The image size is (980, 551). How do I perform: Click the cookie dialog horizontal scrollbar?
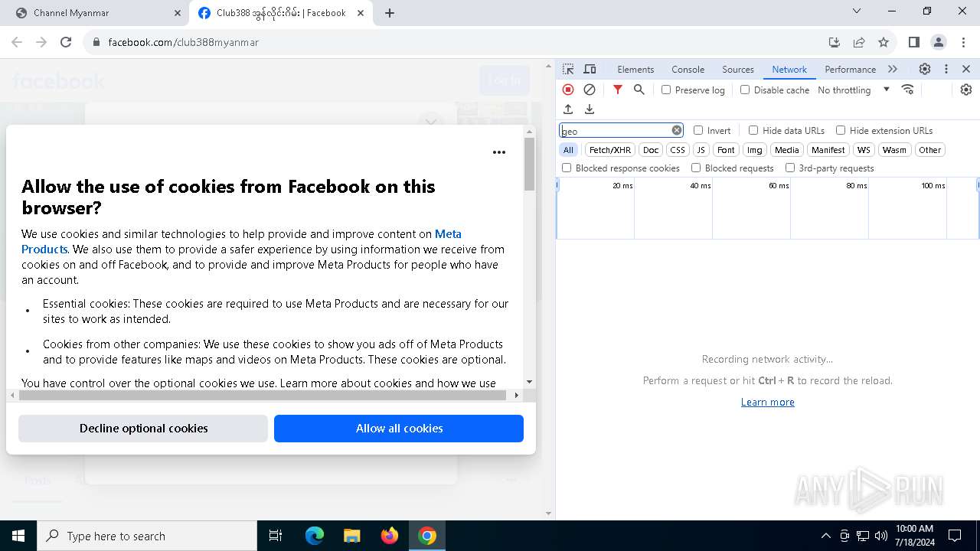point(263,395)
